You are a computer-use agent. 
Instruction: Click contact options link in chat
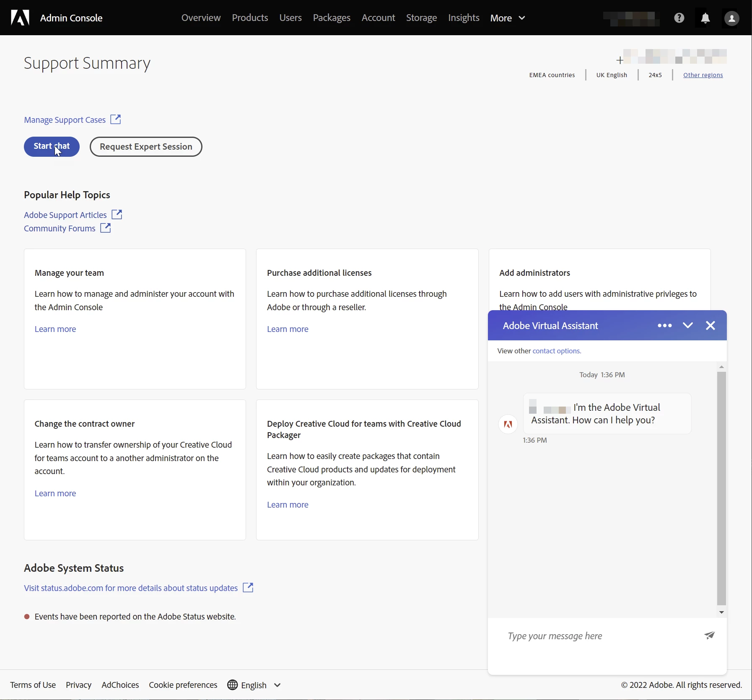[557, 351]
